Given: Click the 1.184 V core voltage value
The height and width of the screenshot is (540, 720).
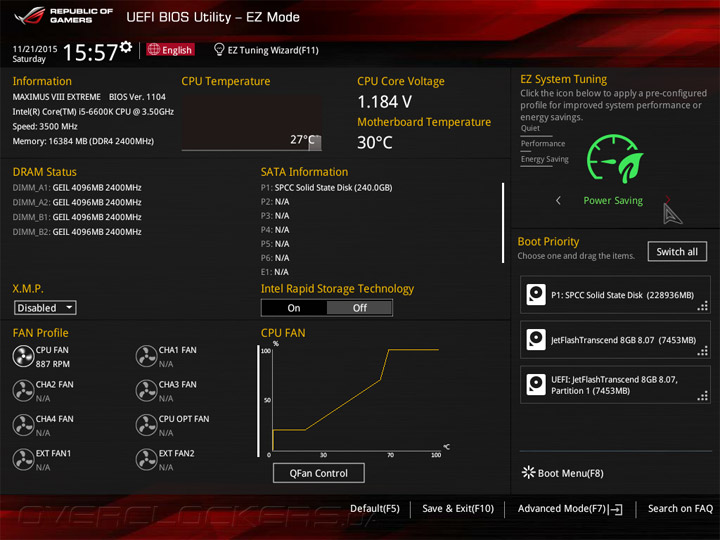Looking at the screenshot, I should click(x=384, y=101).
